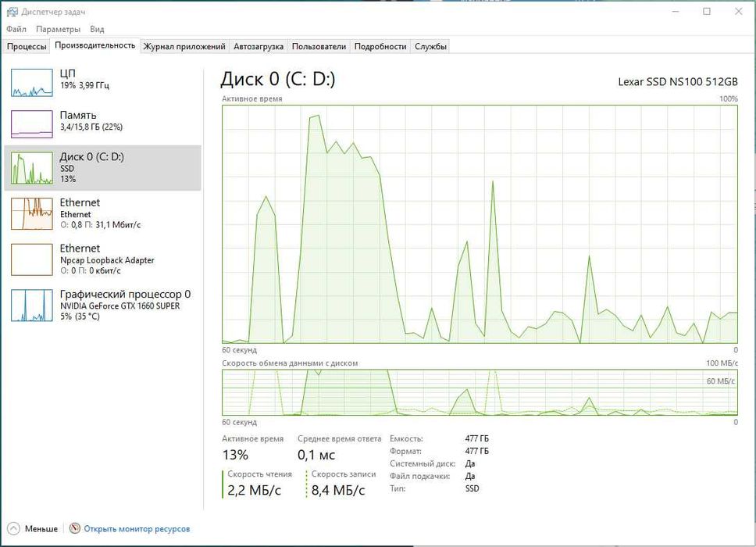
Task: Open the Файл menu
Action: click(16, 29)
